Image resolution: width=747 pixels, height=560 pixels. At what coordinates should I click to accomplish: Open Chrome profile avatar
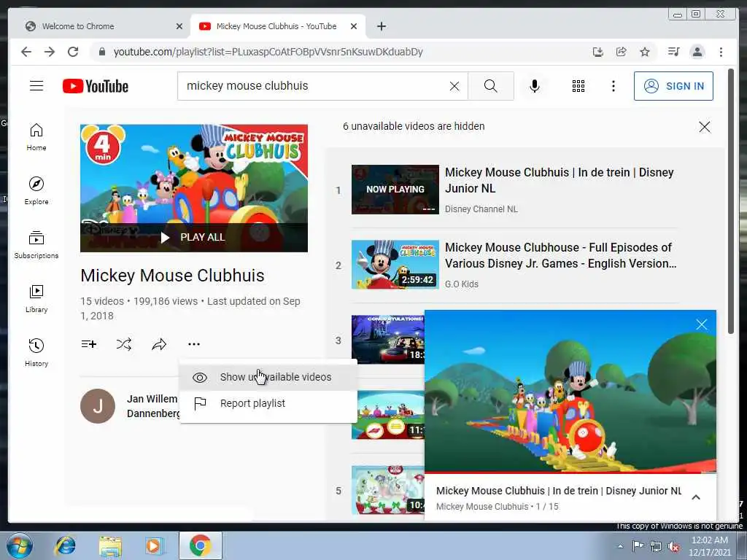click(697, 52)
